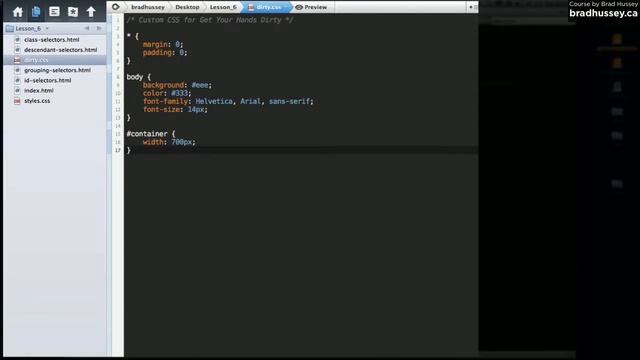Click 'sans-serif' in the font-family line
This screenshot has width=640, height=360.
[289, 101]
